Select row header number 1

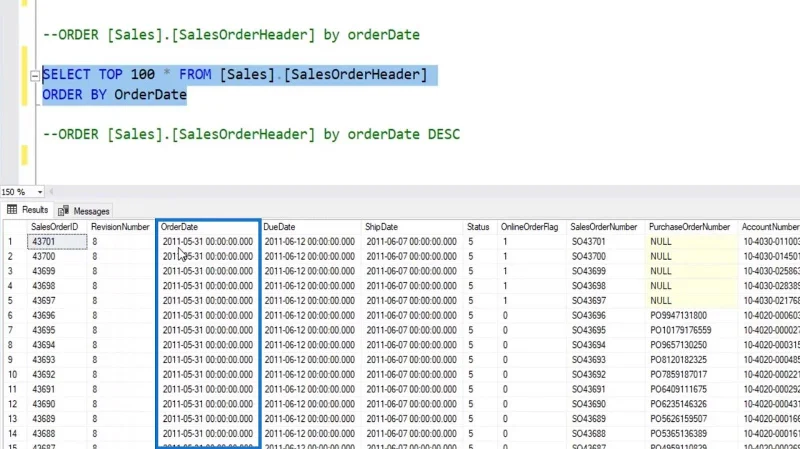click(14, 241)
